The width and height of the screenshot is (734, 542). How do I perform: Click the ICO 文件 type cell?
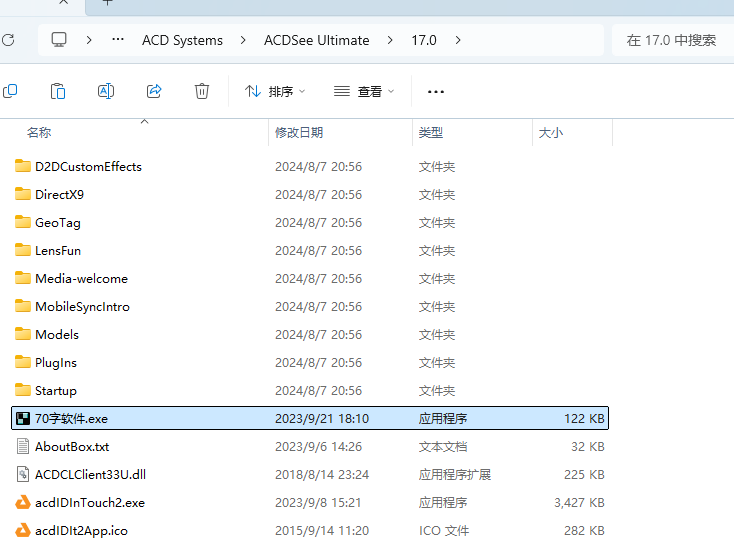click(x=444, y=531)
